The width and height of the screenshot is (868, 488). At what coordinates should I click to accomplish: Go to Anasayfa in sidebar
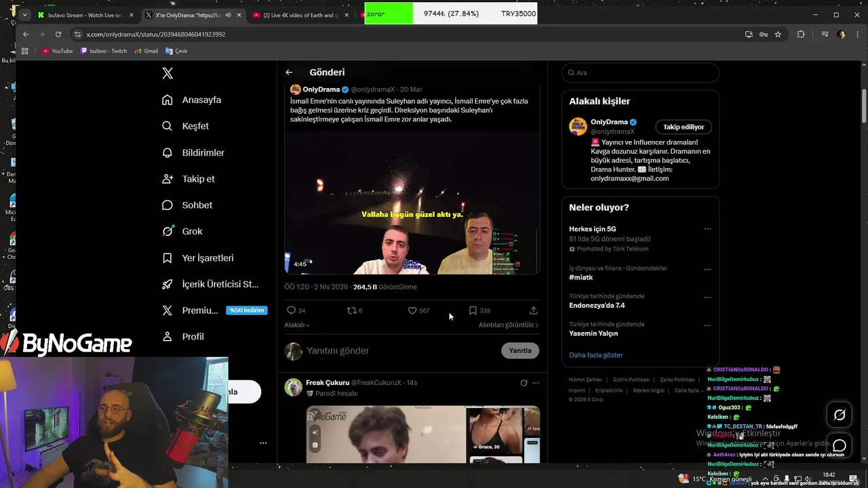click(192, 100)
